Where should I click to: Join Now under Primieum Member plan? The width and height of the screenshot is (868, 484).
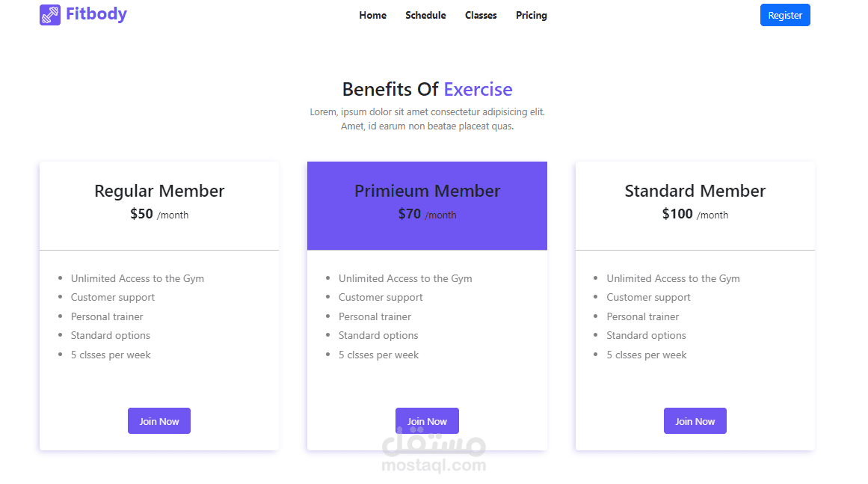point(427,421)
